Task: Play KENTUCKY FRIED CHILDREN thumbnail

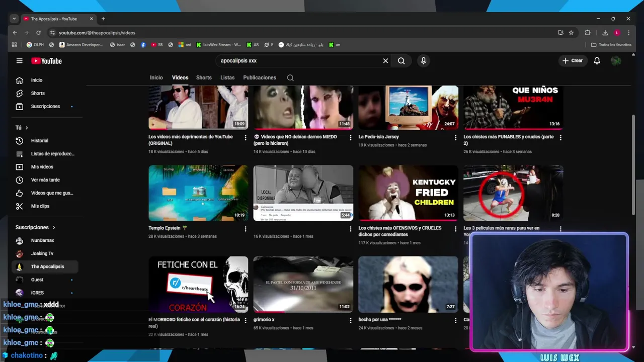Action: [x=408, y=193]
